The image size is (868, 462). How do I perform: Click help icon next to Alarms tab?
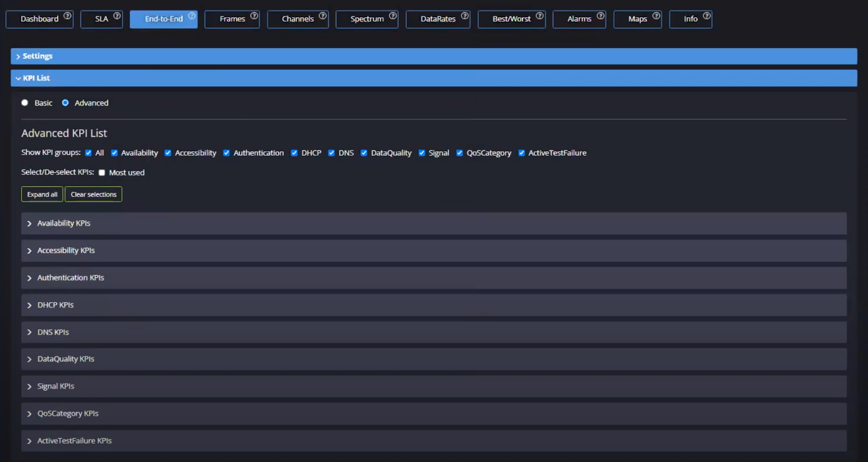tap(601, 16)
